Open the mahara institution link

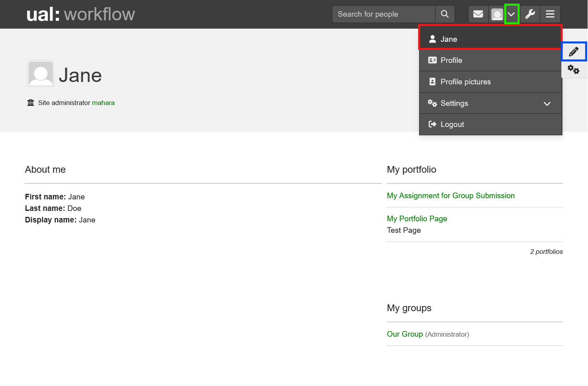coord(103,103)
